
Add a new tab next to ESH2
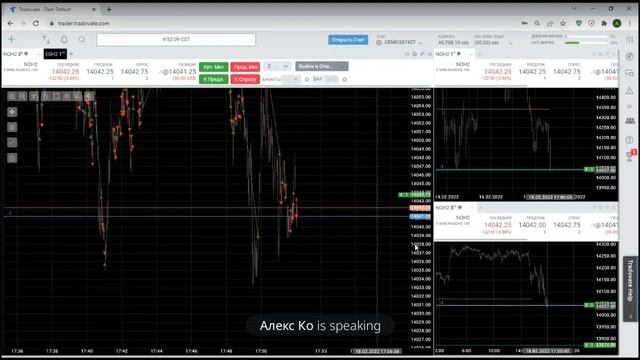click(71, 54)
